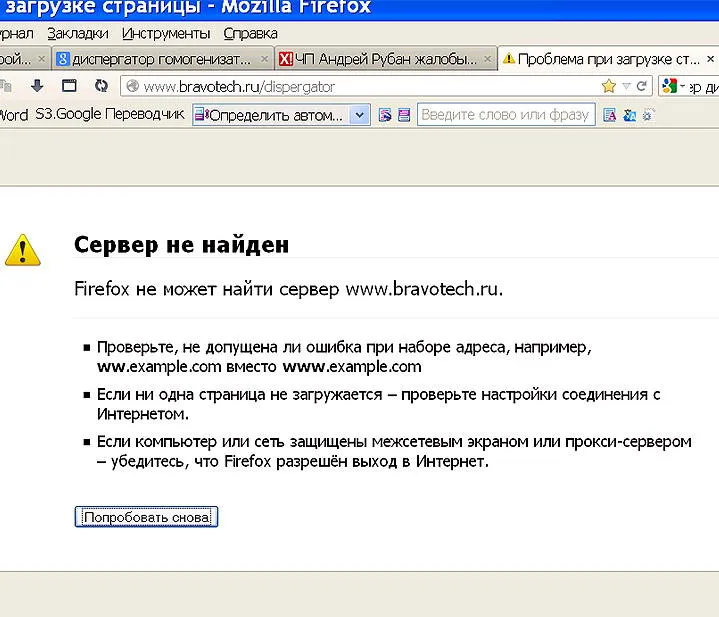Click the Введите слово или фразу field
The image size is (719, 617).
(506, 115)
